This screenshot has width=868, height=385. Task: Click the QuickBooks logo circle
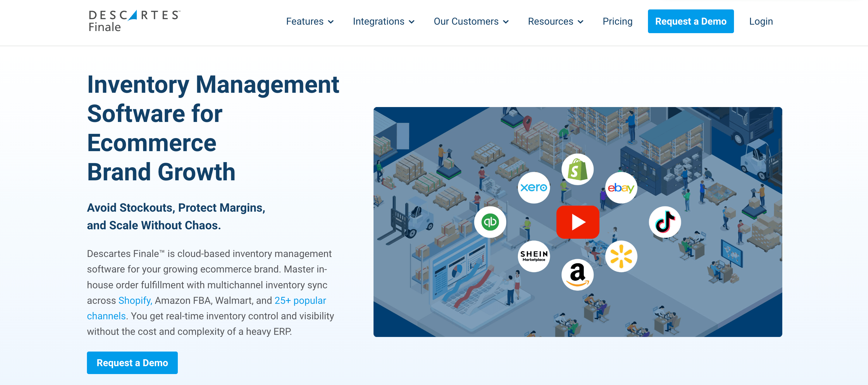coord(490,222)
